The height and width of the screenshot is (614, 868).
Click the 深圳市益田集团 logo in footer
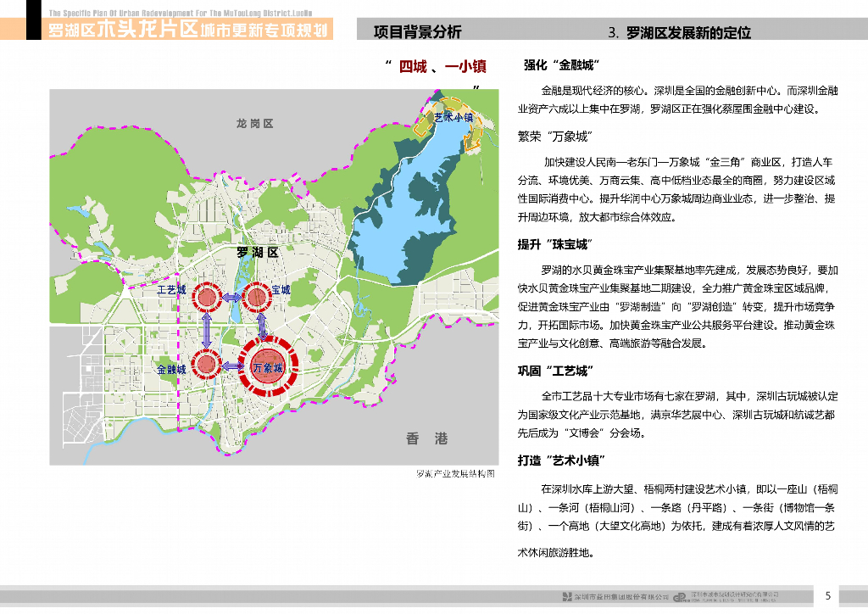[x=615, y=597]
